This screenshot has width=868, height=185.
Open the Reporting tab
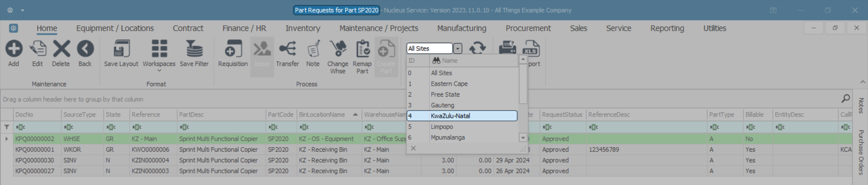(x=667, y=28)
